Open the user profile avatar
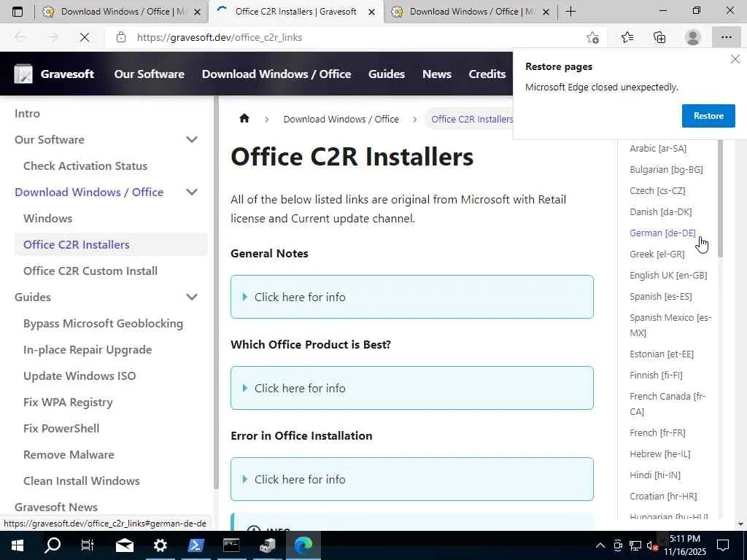 [693, 37]
